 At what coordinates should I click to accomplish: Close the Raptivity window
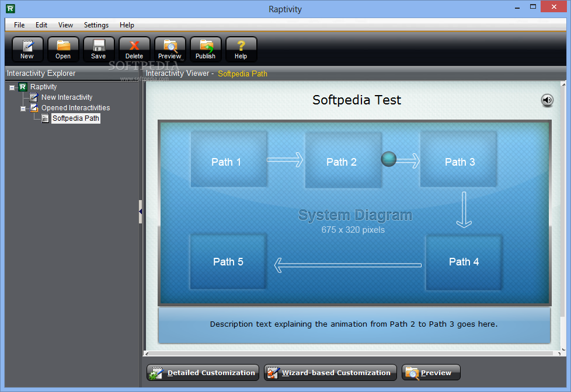(x=554, y=7)
